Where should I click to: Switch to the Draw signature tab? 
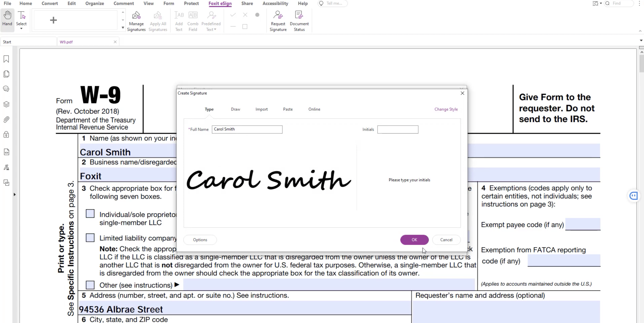(x=235, y=109)
